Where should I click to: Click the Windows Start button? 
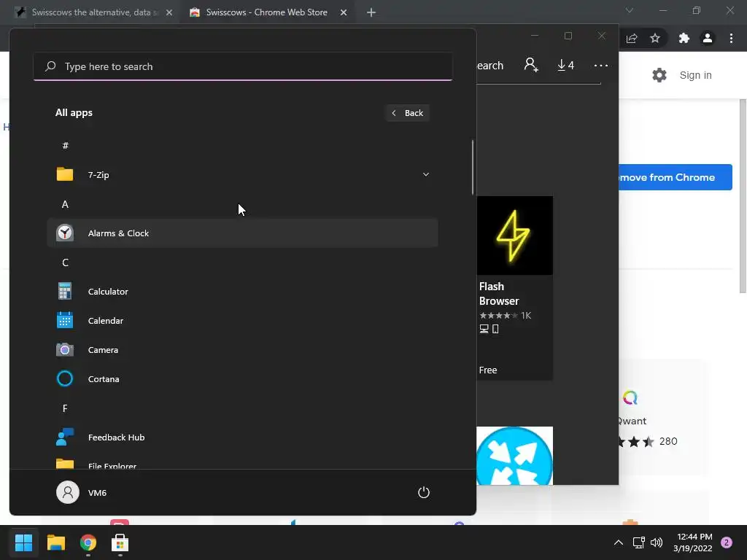tap(23, 542)
